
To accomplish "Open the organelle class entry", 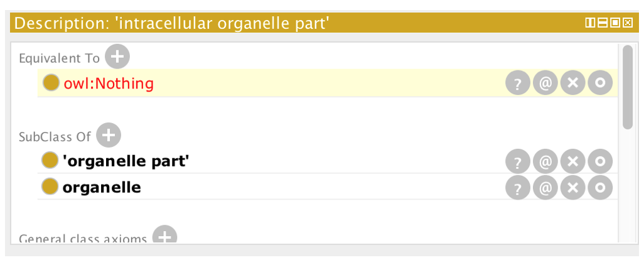I will pyautogui.click(x=102, y=187).
